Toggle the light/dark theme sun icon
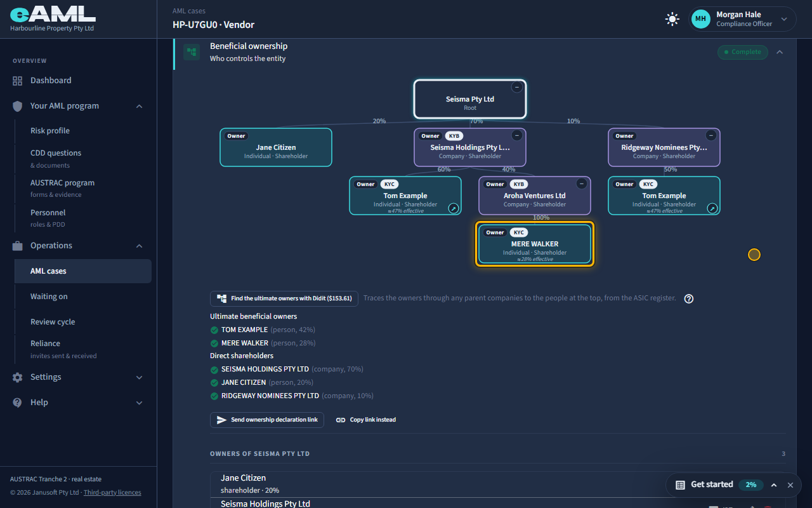The width and height of the screenshot is (812, 508). (672, 19)
